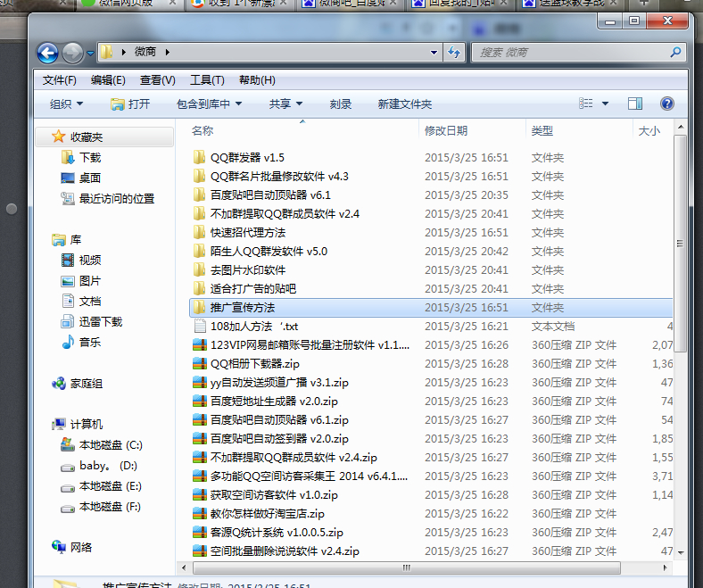Open the 工具(T) menu
This screenshot has width=703, height=588.
click(207, 80)
